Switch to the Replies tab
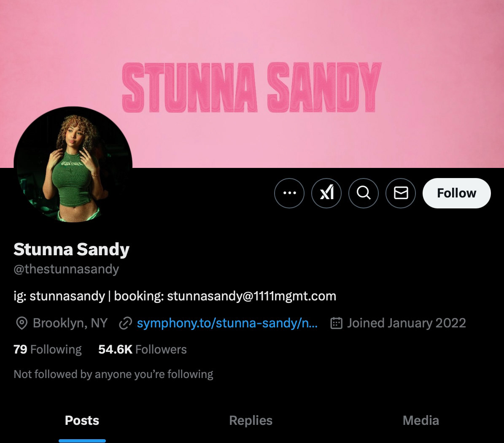Screen dimensions: 504x443 pyautogui.click(x=251, y=421)
